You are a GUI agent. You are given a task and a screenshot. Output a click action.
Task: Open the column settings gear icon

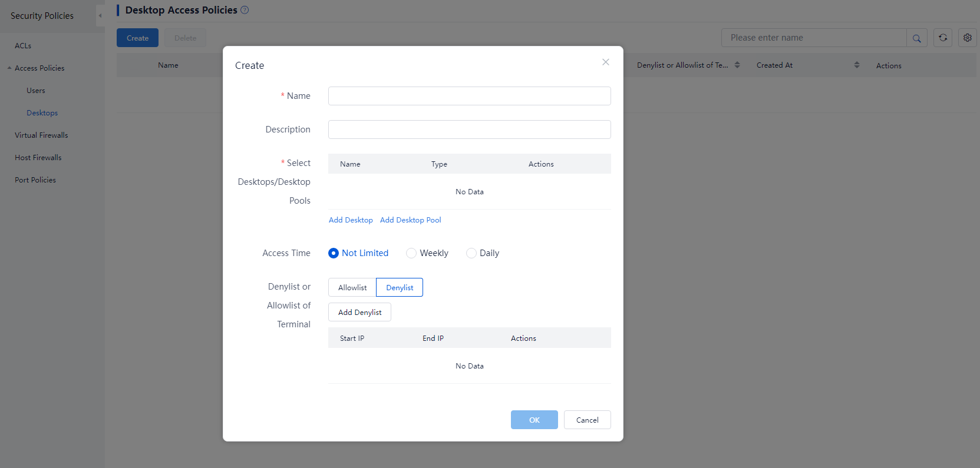968,38
